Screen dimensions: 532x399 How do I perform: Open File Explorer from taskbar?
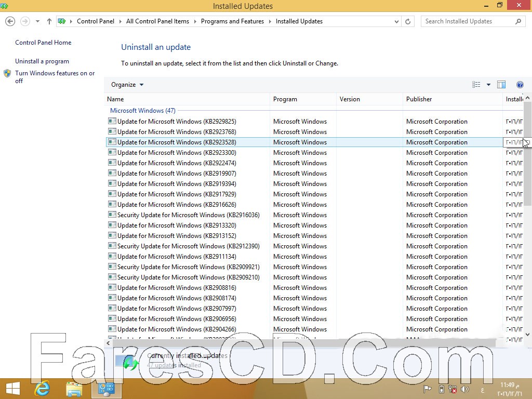click(x=74, y=389)
